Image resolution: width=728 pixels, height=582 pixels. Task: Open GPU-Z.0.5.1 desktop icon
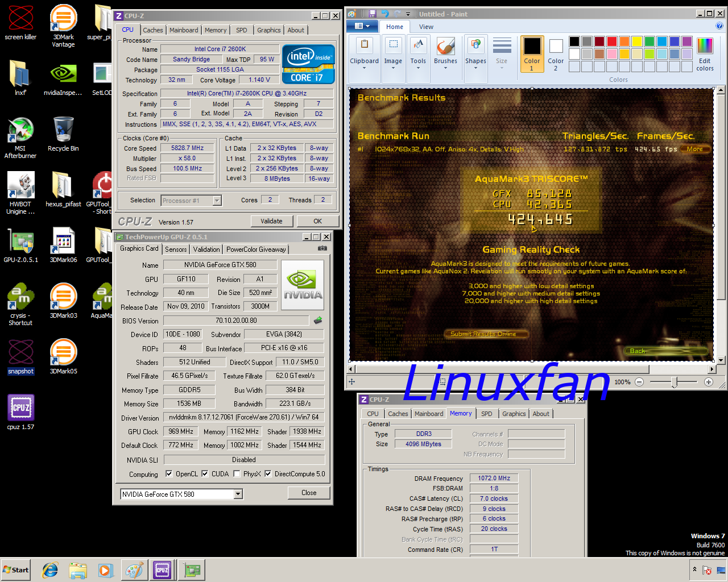pos(20,246)
